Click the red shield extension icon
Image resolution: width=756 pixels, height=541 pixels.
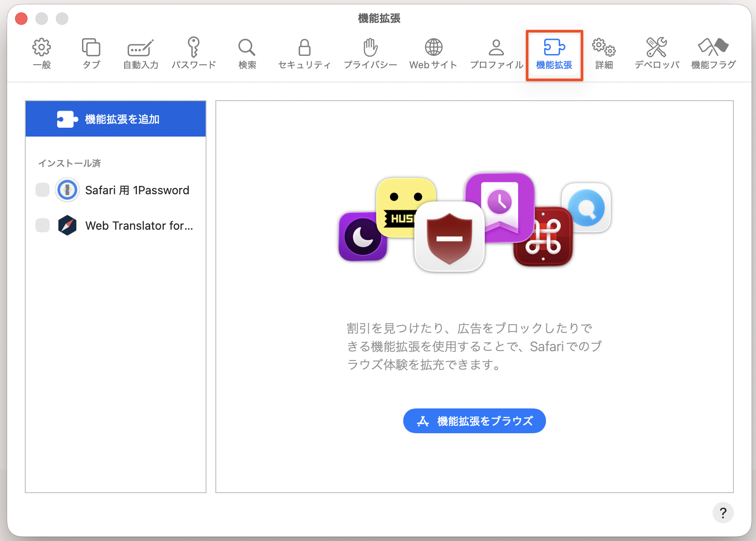pyautogui.click(x=449, y=236)
